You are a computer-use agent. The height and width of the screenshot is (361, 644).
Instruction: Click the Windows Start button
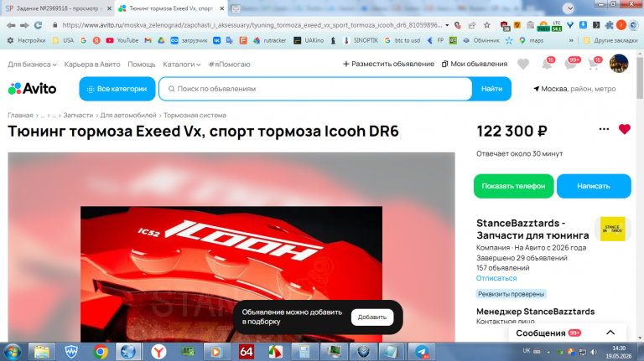(13, 352)
